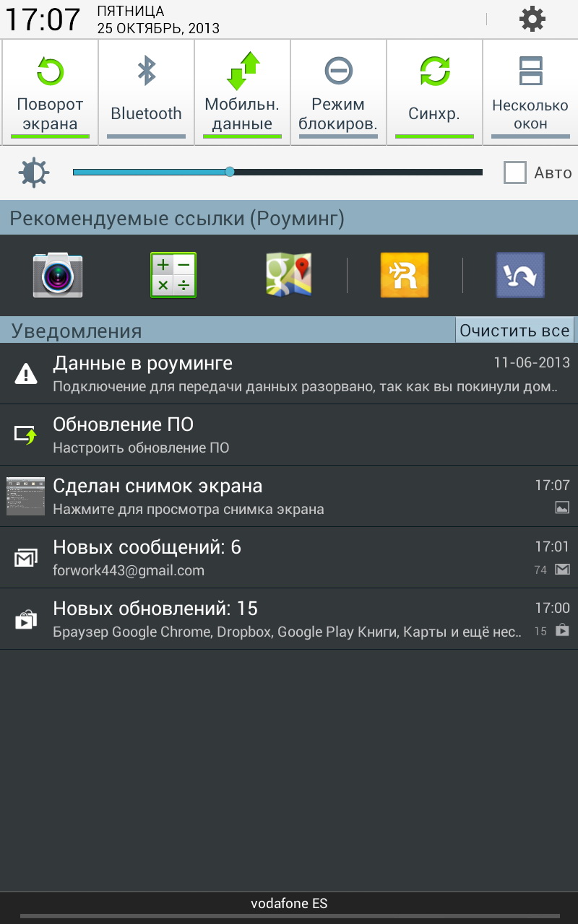578x924 pixels.
Task: Open the blue call-forwarding app icon
Action: 520,275
